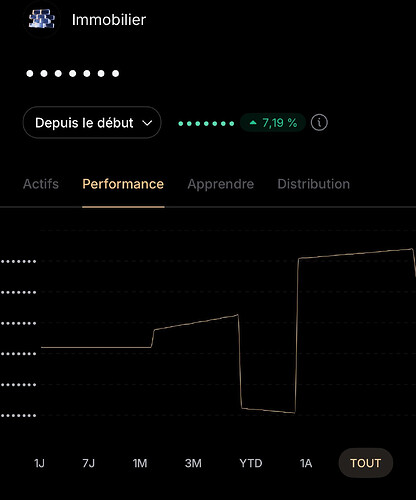Image resolution: width=416 pixels, height=500 pixels.
Task: Open the Apprendre tab
Action: (x=221, y=184)
